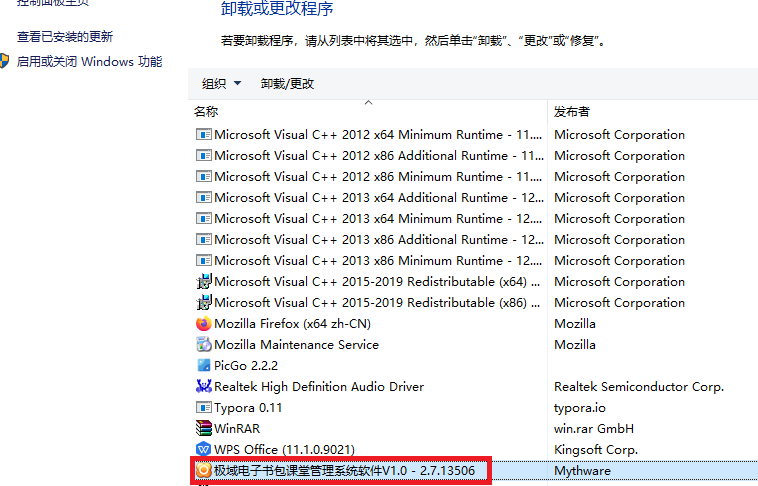Click the Mozilla Maintenance Service icon

coord(204,345)
